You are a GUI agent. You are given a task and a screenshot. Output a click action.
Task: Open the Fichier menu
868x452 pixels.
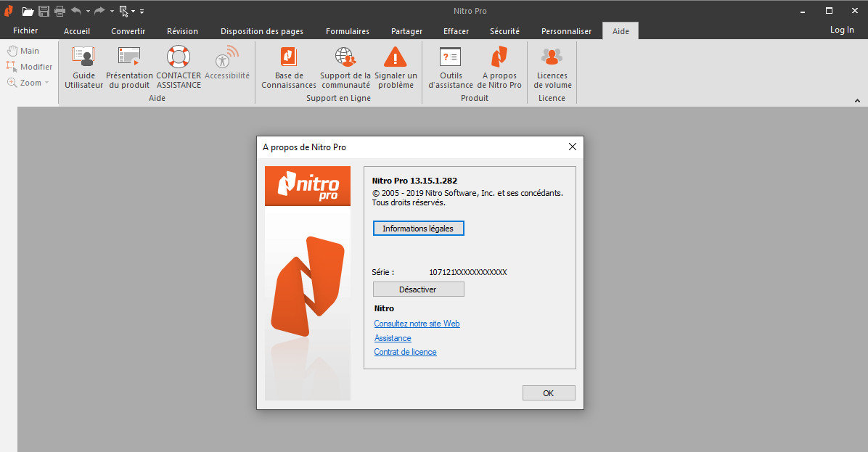[25, 30]
